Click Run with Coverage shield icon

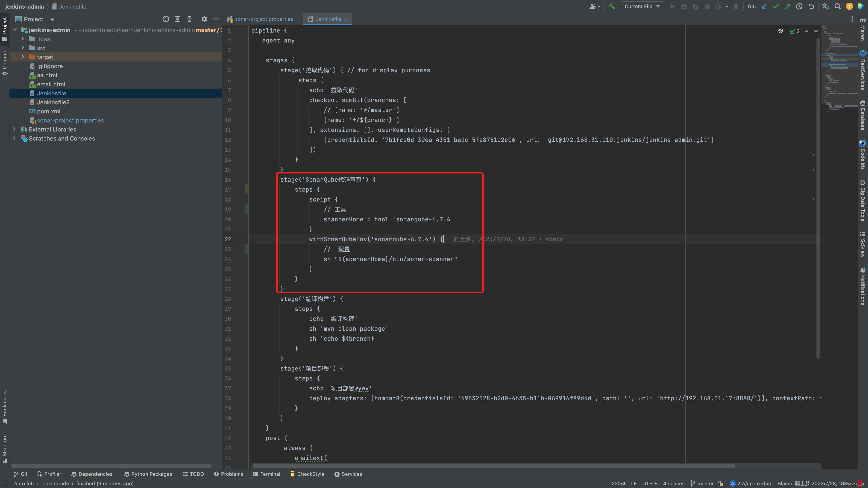(696, 6)
